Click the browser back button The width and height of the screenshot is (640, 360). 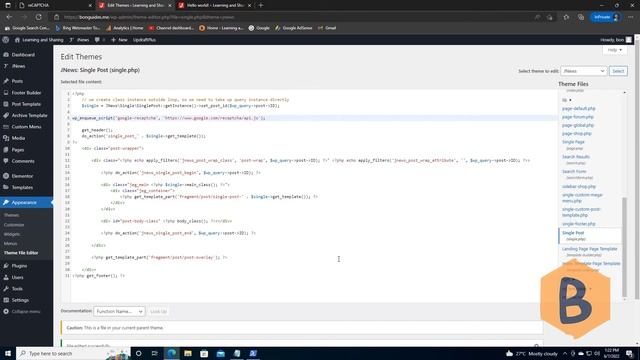pyautogui.click(x=9, y=17)
